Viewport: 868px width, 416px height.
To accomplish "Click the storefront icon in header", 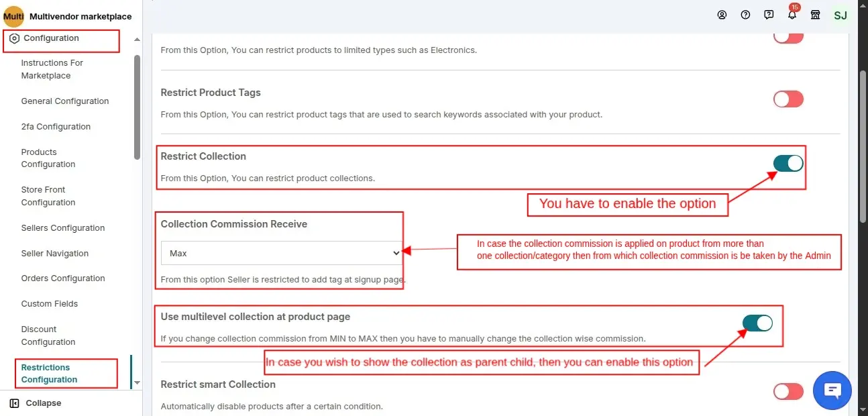I will [816, 15].
